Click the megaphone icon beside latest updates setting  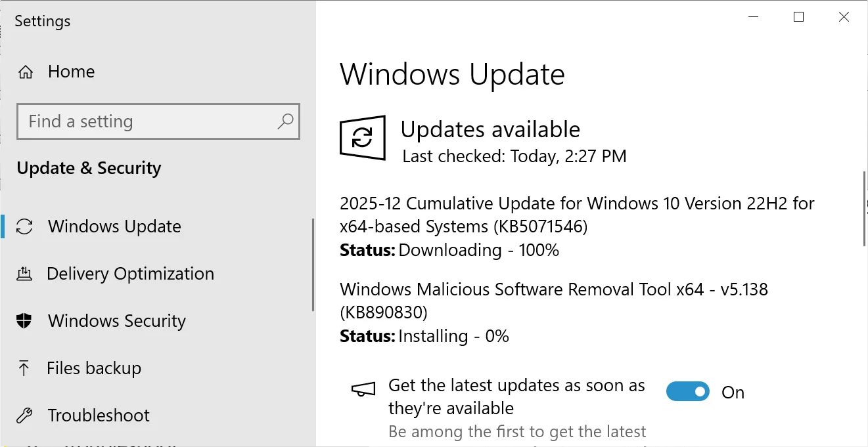(363, 390)
